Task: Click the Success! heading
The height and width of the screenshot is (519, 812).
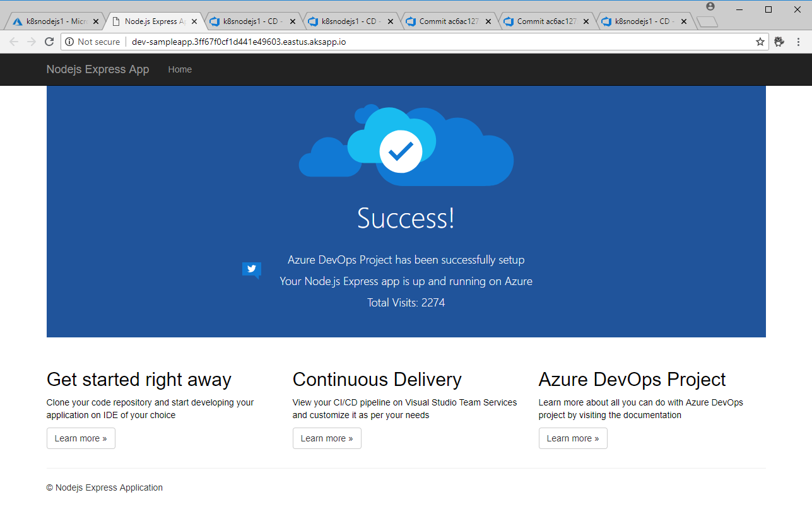Action: tap(406, 218)
